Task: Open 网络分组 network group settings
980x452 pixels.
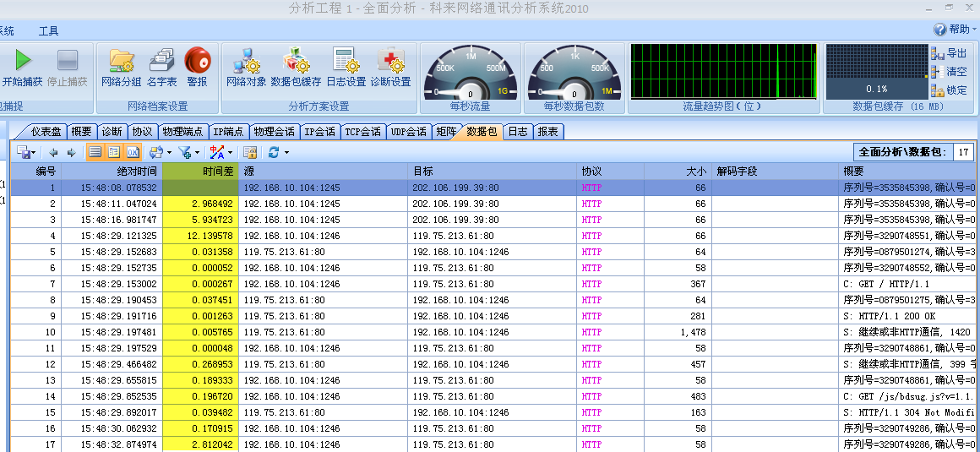Action: (121, 61)
